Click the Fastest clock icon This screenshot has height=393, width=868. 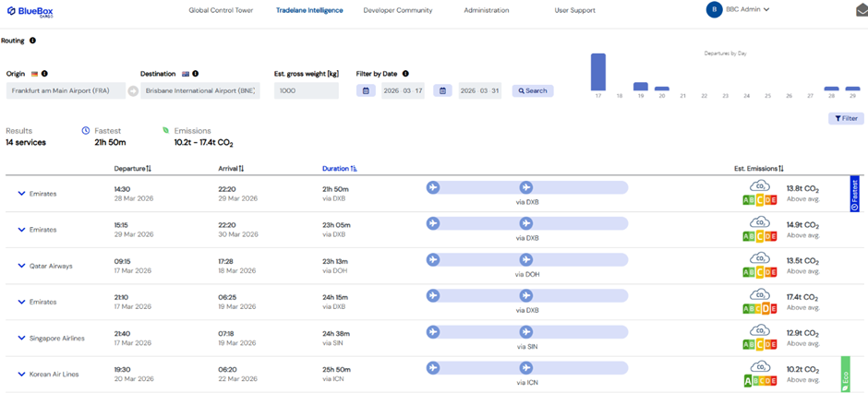[x=86, y=131]
